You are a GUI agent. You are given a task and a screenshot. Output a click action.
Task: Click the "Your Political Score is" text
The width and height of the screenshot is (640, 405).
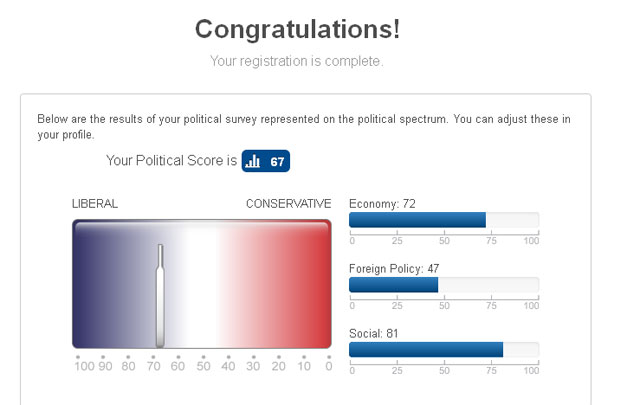click(x=171, y=160)
